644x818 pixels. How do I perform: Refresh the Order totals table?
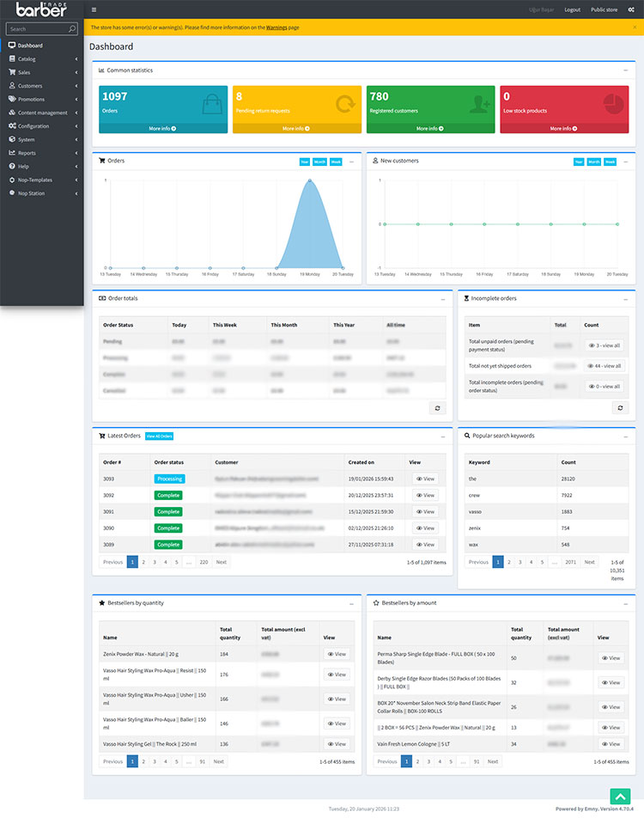click(438, 408)
